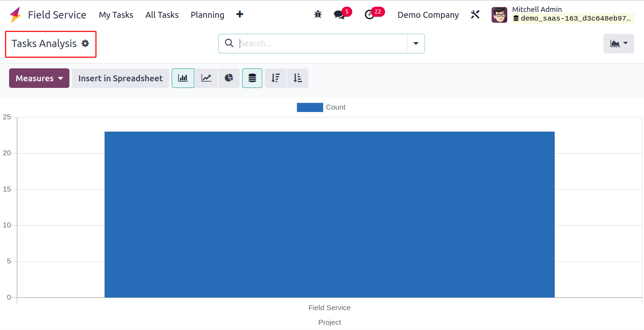Click the blue Count legend swatch
This screenshot has height=330, width=644.
(x=310, y=107)
